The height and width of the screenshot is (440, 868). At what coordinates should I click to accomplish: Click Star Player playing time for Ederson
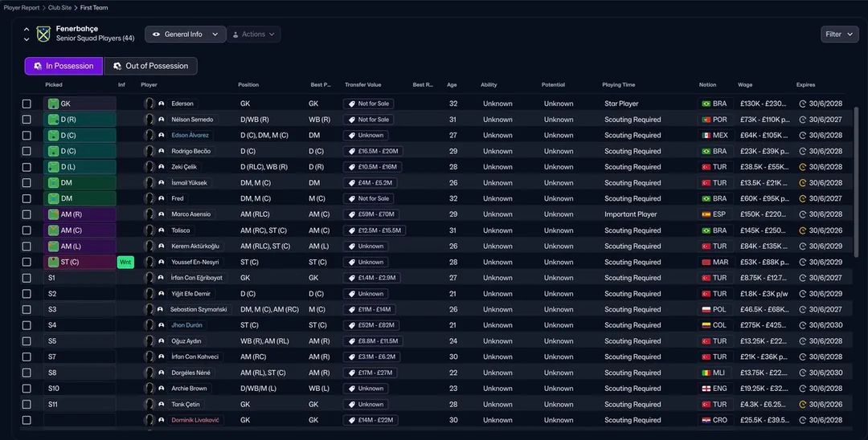click(x=621, y=104)
